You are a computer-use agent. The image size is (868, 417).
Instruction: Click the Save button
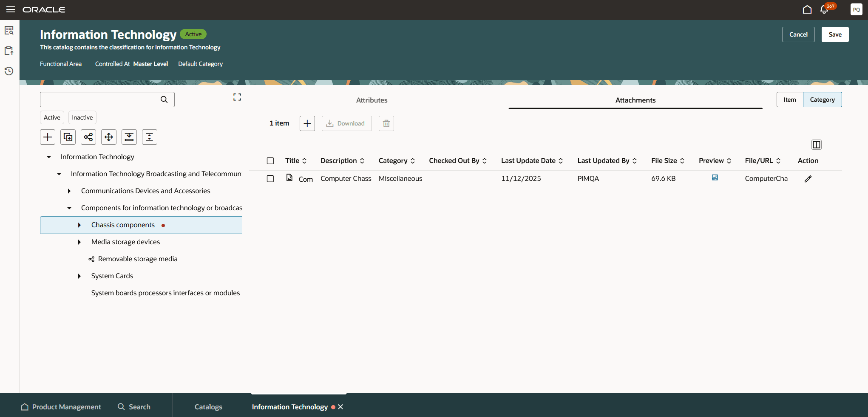835,34
